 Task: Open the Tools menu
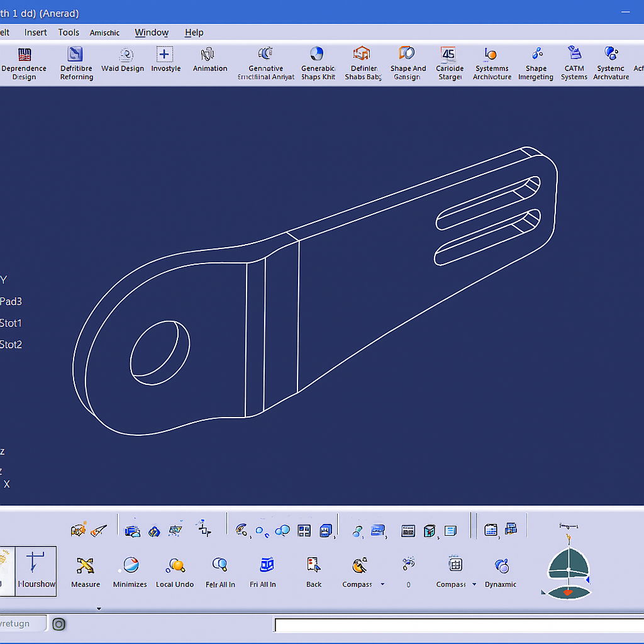[69, 33]
